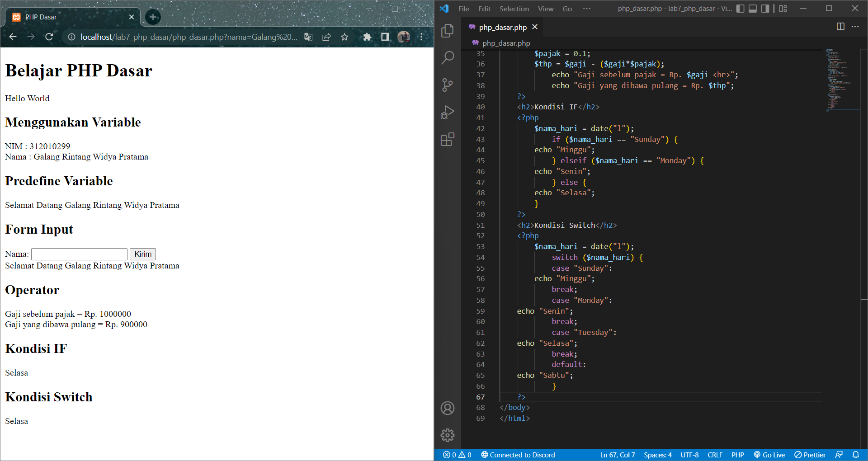Click the Prettier status item

pos(810,455)
